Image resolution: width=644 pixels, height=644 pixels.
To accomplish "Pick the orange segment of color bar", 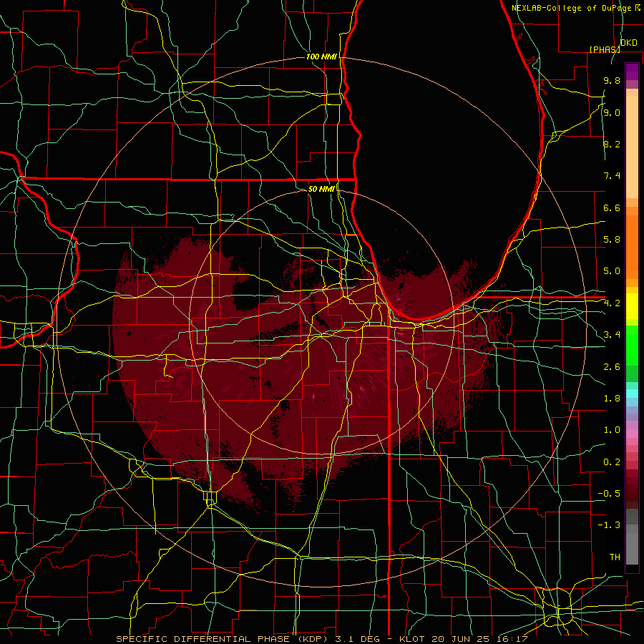I will point(632,248).
